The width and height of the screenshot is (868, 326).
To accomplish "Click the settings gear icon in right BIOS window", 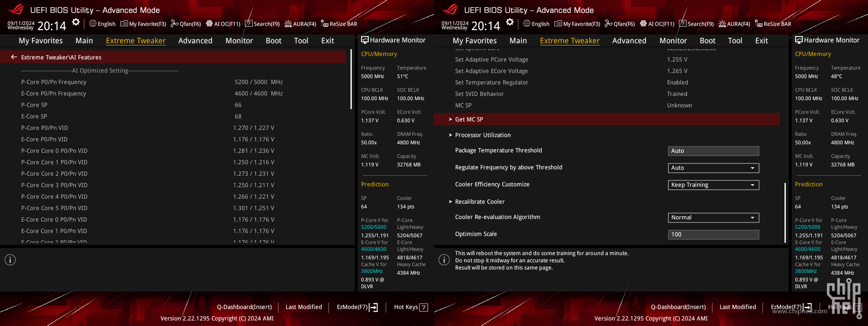I will click(510, 22).
